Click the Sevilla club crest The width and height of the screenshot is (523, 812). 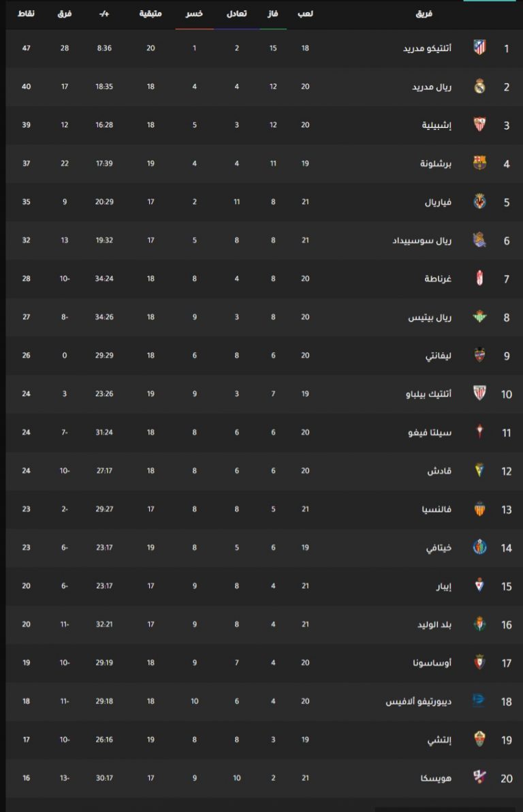(x=479, y=125)
